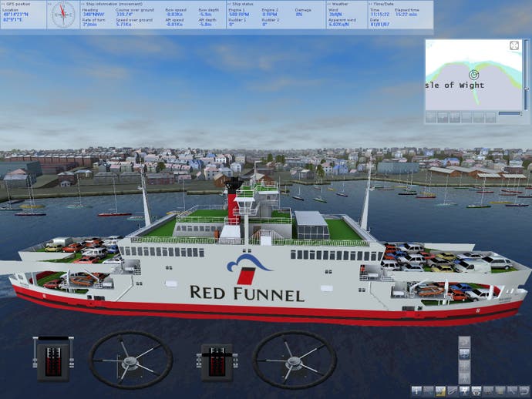532x399 pixels.
Task: Click the Time value 11:15:22
Action: tap(380, 15)
